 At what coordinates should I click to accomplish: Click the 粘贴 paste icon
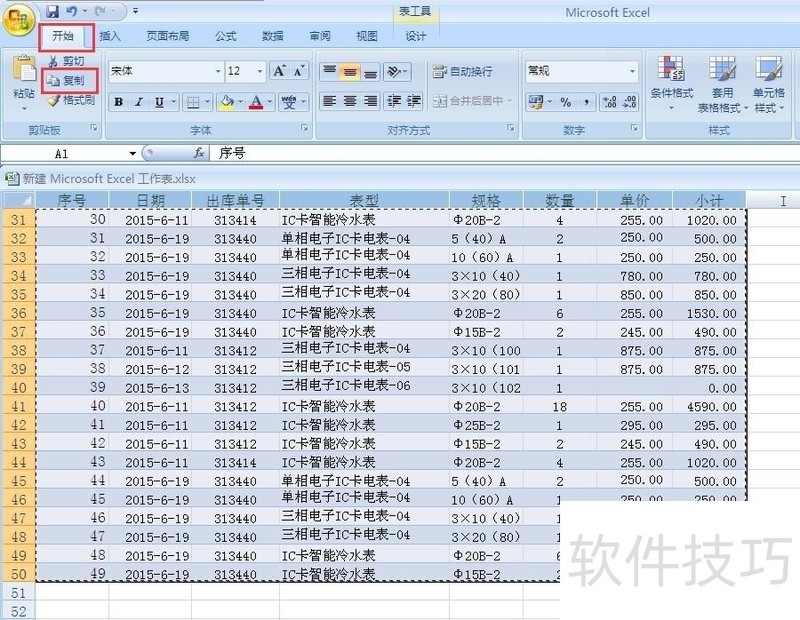click(x=24, y=69)
